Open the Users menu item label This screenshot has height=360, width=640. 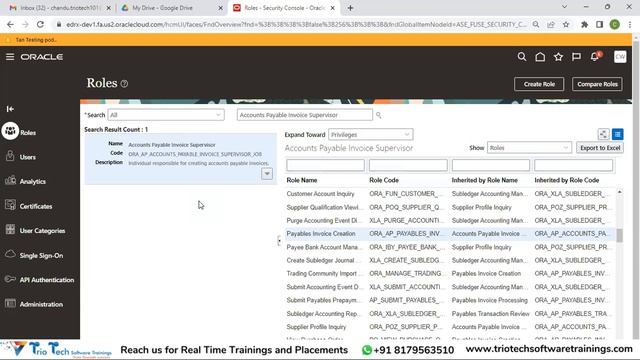(x=28, y=157)
